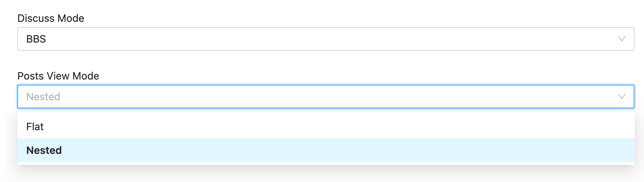Collapse the Posts View Mode dropdown

(x=621, y=97)
